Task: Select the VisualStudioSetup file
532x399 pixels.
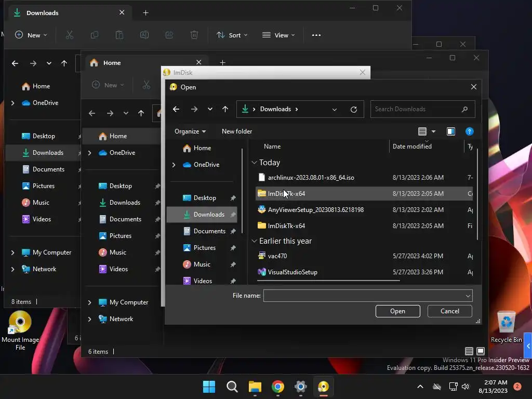Action: click(364, 272)
